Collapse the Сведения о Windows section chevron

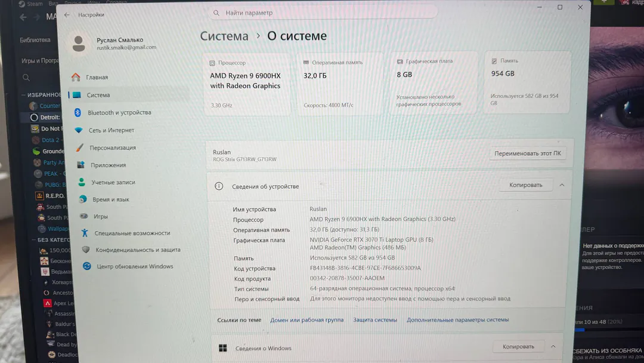[x=553, y=346]
